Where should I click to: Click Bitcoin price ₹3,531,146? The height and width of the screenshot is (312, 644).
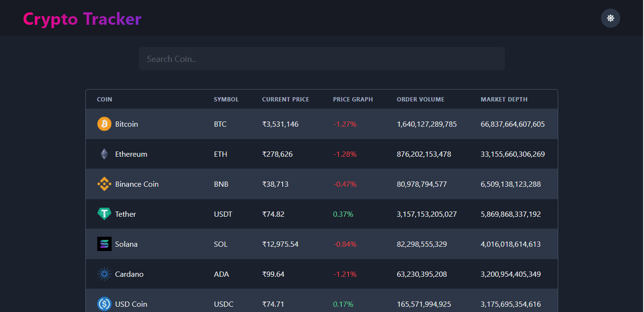(x=280, y=124)
